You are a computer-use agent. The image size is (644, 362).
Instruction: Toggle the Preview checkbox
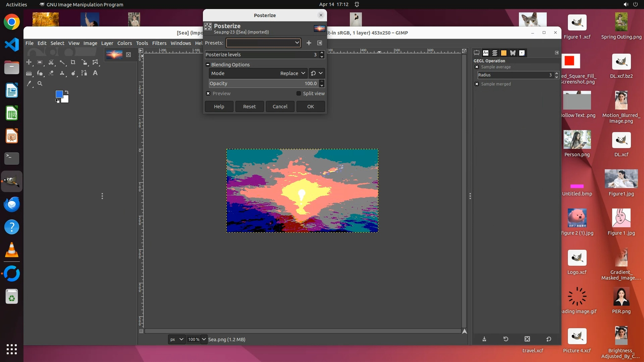[208, 94]
